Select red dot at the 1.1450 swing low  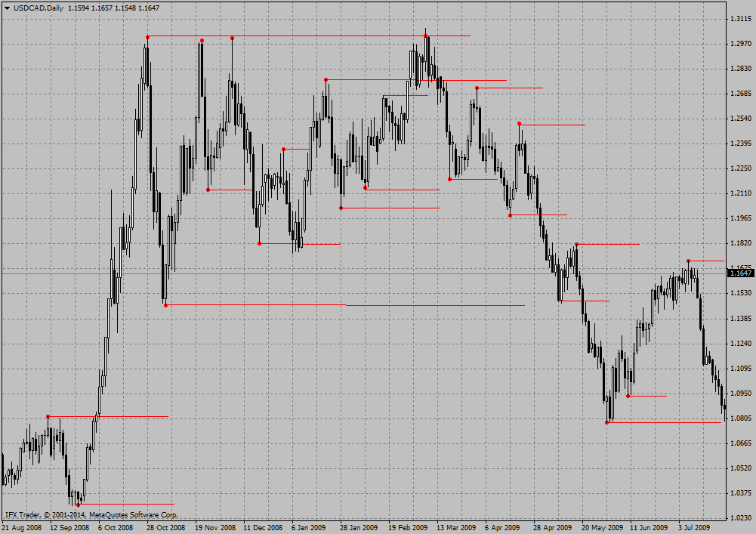tap(165, 304)
